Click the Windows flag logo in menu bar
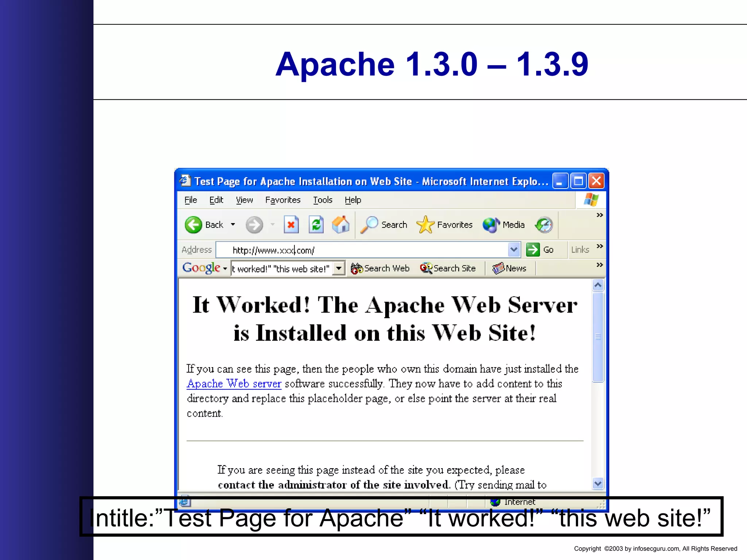Viewport: 747px width, 560px height. pyautogui.click(x=591, y=200)
